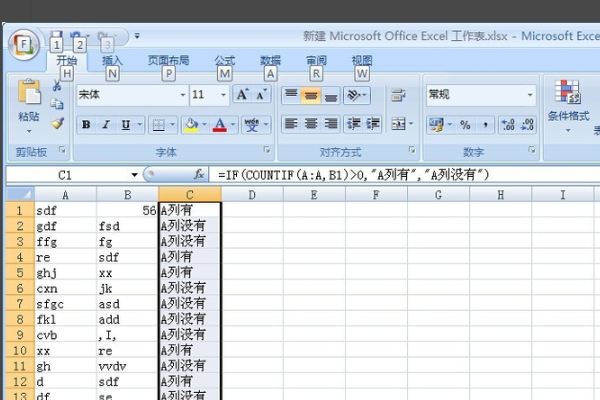Click the Office button

(24, 45)
